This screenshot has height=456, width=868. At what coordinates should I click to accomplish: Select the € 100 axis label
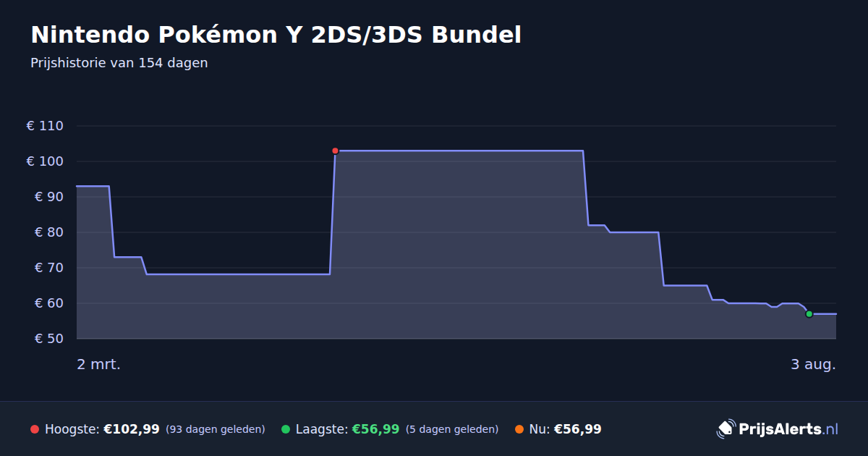pyautogui.click(x=45, y=161)
